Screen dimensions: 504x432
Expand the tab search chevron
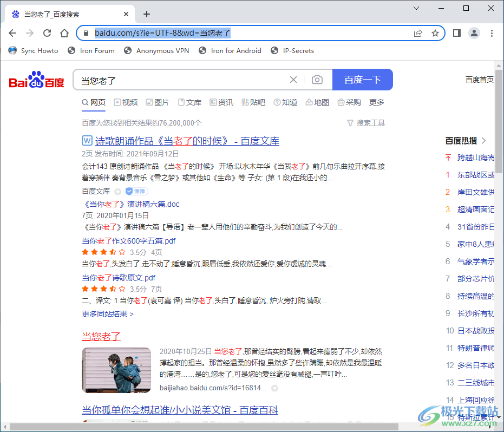pyautogui.click(x=416, y=8)
